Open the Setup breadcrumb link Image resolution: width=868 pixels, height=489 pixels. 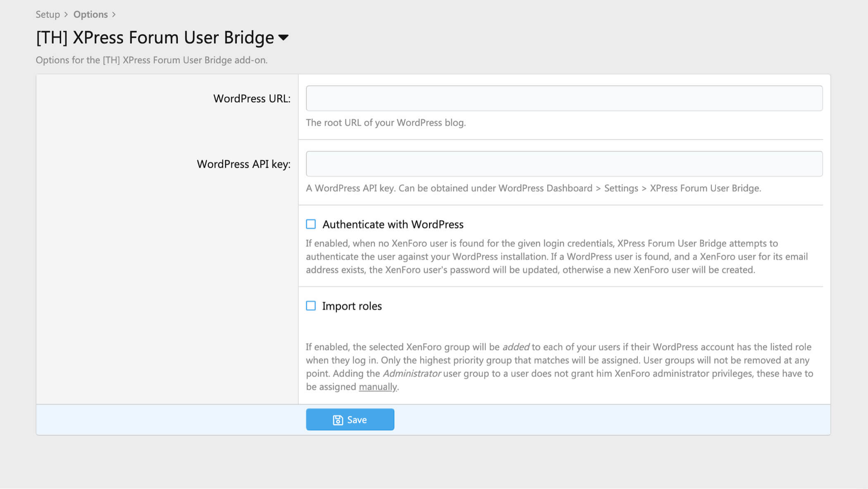pyautogui.click(x=48, y=14)
